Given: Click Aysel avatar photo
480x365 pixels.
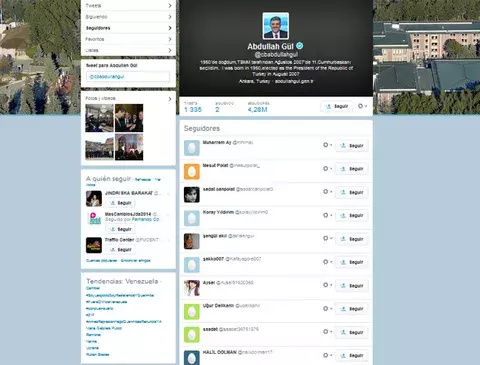Looking at the screenshot, I should pyautogui.click(x=192, y=288).
